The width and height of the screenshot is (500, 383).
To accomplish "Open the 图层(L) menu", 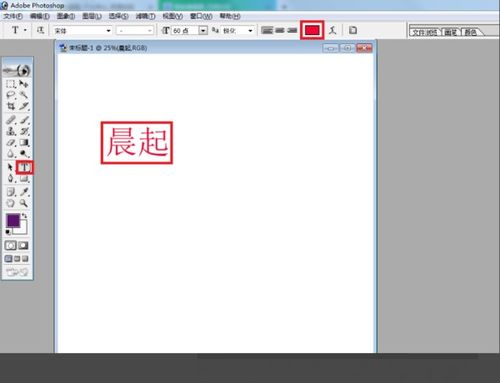I will coord(92,16).
